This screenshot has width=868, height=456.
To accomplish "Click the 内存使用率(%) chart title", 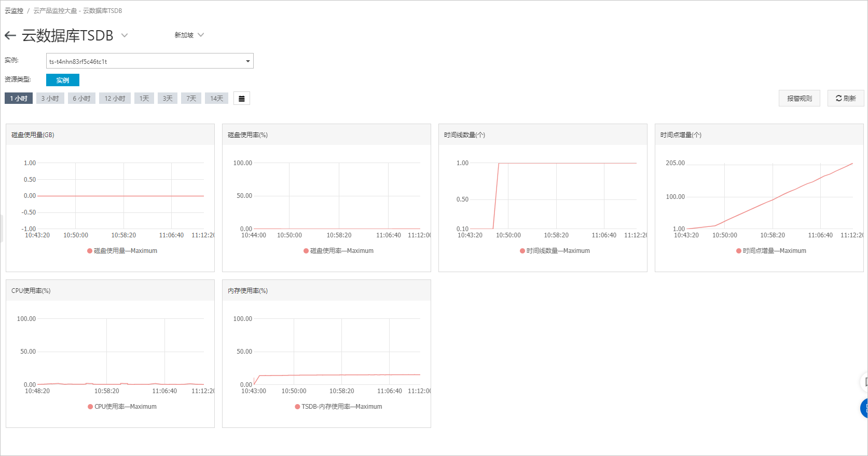I will click(247, 290).
